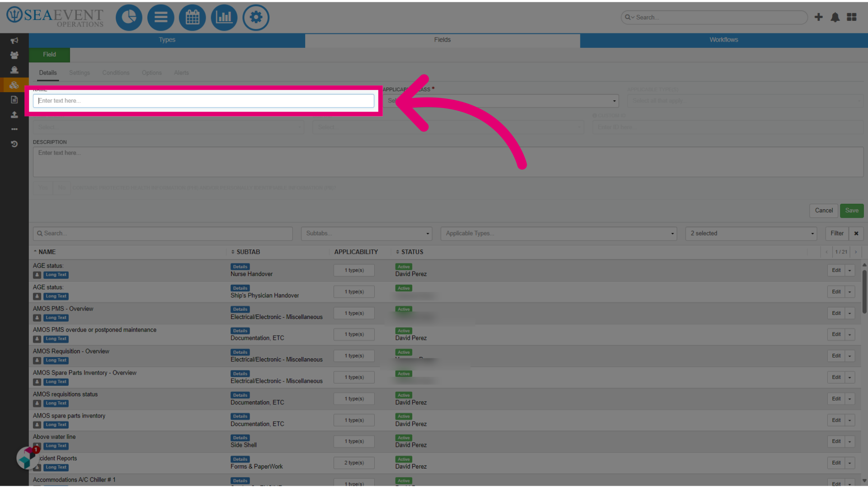Open the calendar icon in header
This screenshot has width=868, height=488.
[193, 18]
